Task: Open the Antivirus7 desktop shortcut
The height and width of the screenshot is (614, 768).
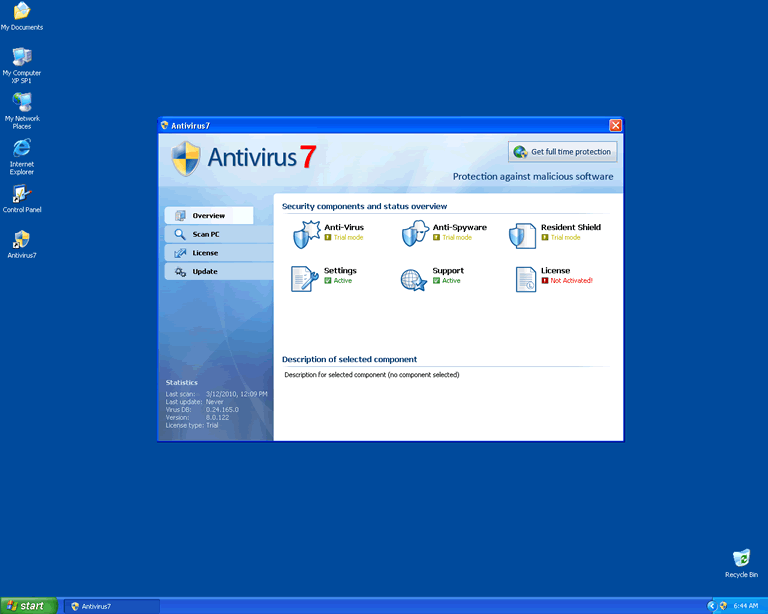Action: click(21, 239)
